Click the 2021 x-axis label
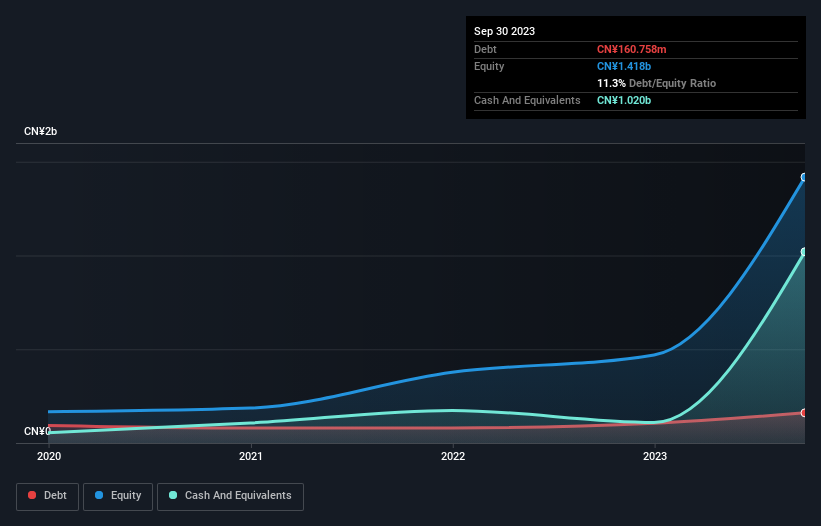This screenshot has height=526, width=821. click(251, 456)
